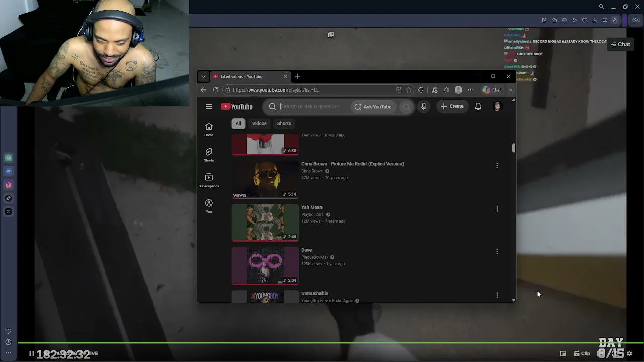Open more actions for Yah Mean
Viewport: 644px width, 362px height.
[497, 209]
